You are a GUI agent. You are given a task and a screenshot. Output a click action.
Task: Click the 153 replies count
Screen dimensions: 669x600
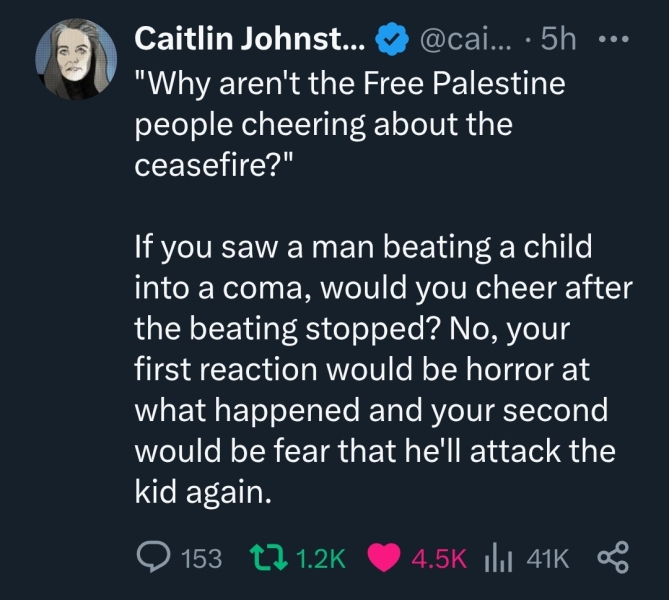[203, 558]
